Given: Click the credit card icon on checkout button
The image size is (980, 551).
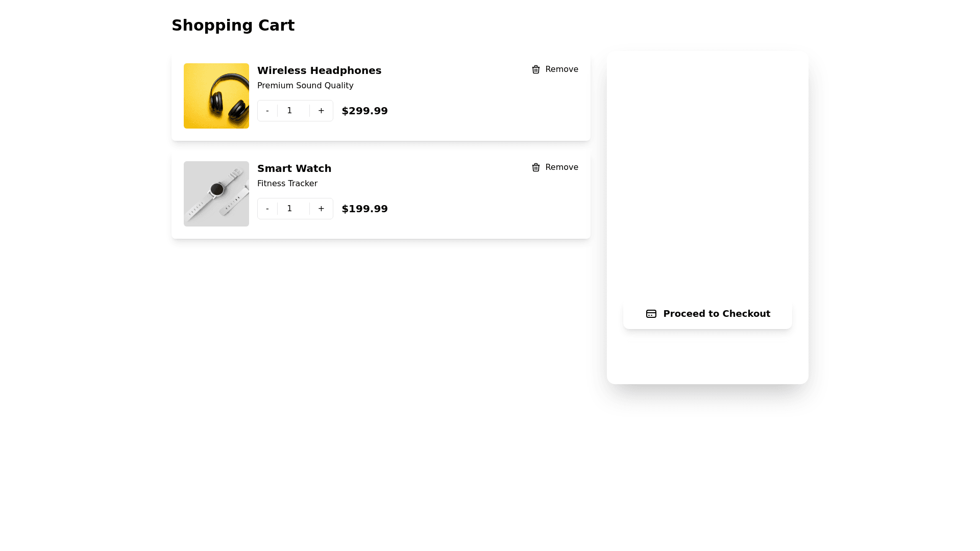Looking at the screenshot, I should point(651,314).
